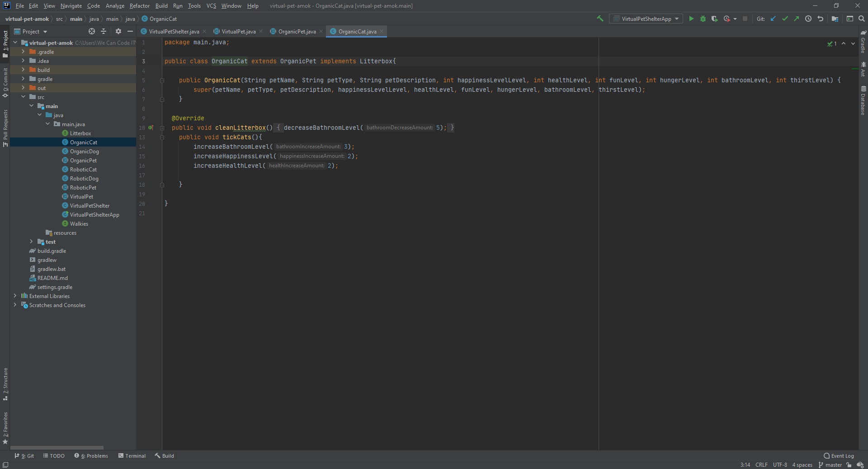868x469 pixels.
Task: Expand the out folder
Action: pyautogui.click(x=23, y=88)
